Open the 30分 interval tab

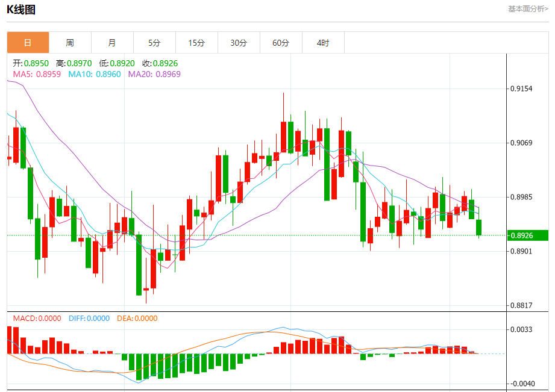[x=239, y=43]
